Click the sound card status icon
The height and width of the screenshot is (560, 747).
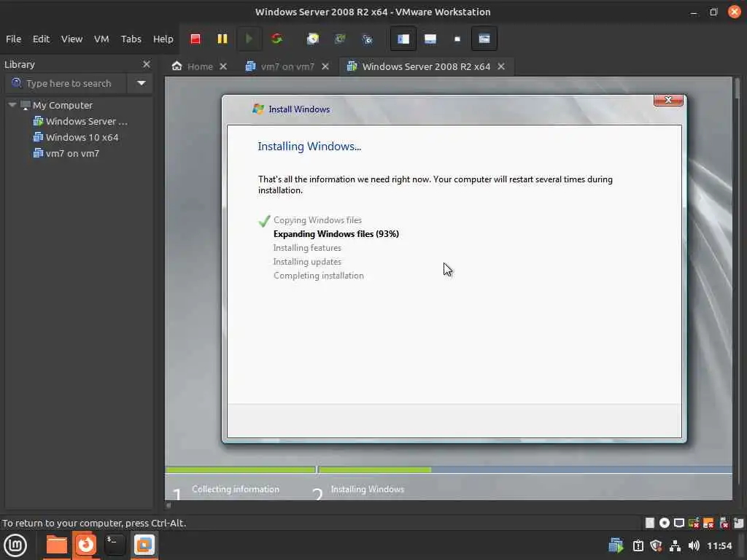click(724, 523)
